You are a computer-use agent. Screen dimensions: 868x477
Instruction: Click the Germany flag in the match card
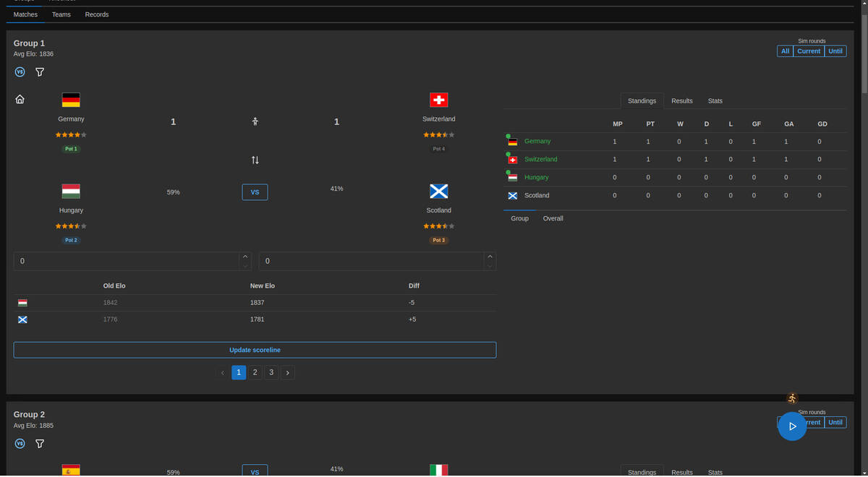click(x=71, y=100)
